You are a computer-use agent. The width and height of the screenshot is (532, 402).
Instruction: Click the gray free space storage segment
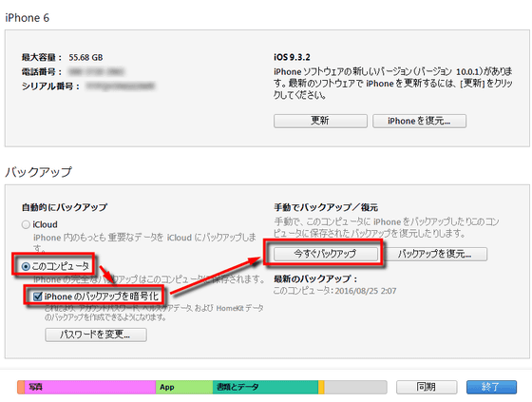(x=355, y=387)
